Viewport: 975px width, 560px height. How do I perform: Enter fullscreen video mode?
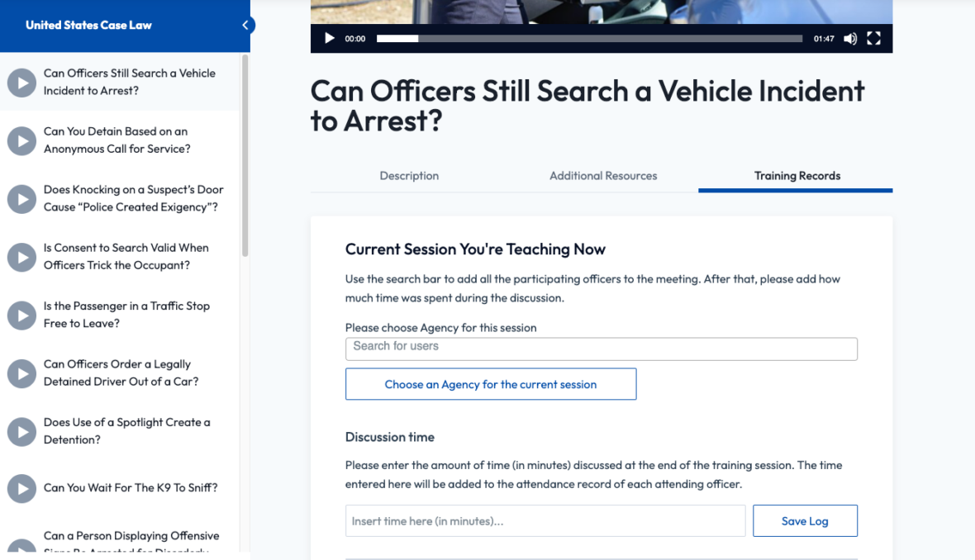click(873, 39)
